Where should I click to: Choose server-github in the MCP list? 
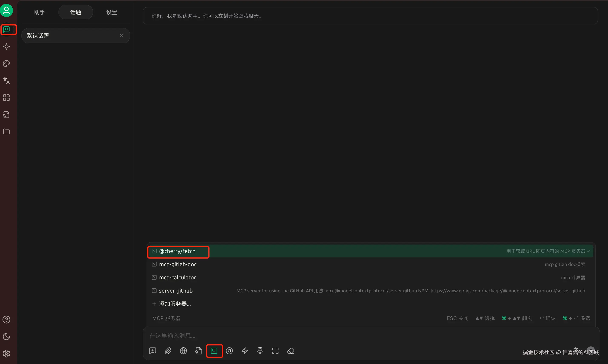176,291
